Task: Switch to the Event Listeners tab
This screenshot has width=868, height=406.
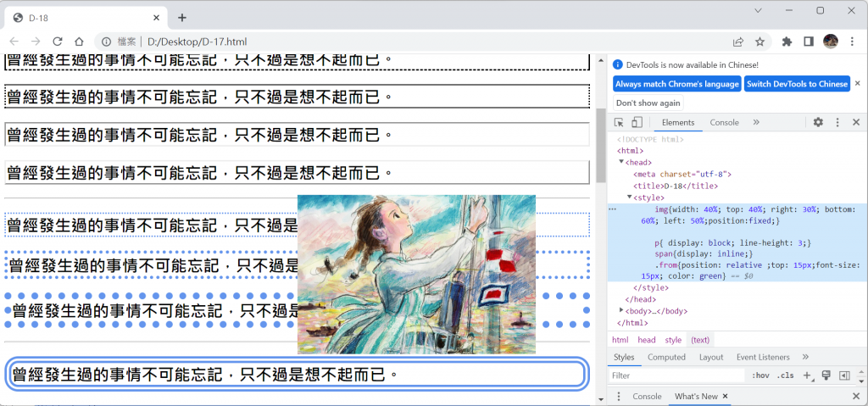Action: click(763, 357)
